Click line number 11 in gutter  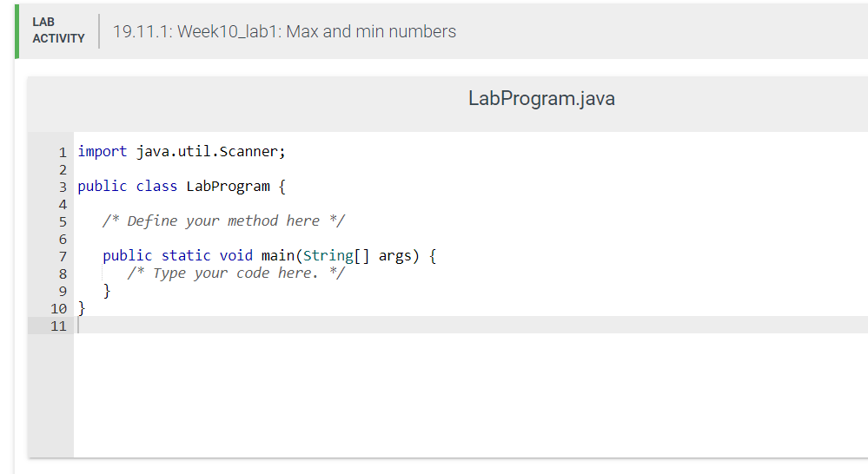tap(59, 326)
